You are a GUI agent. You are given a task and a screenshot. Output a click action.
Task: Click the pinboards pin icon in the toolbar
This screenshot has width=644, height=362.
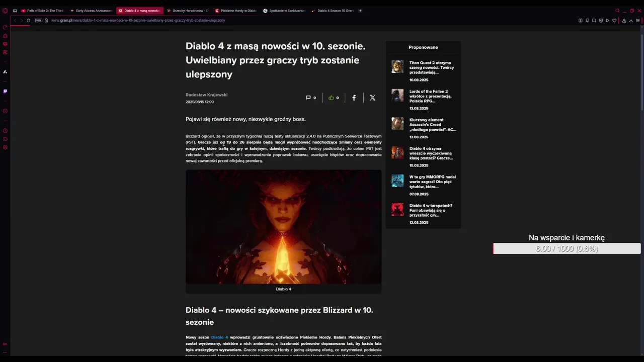pyautogui.click(x=587, y=21)
